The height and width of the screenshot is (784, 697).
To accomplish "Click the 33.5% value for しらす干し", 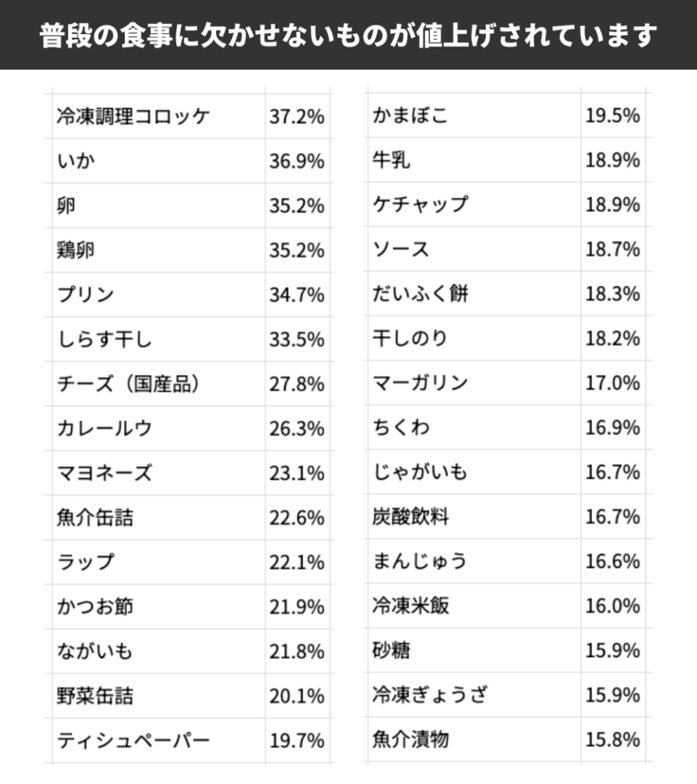I will [296, 339].
